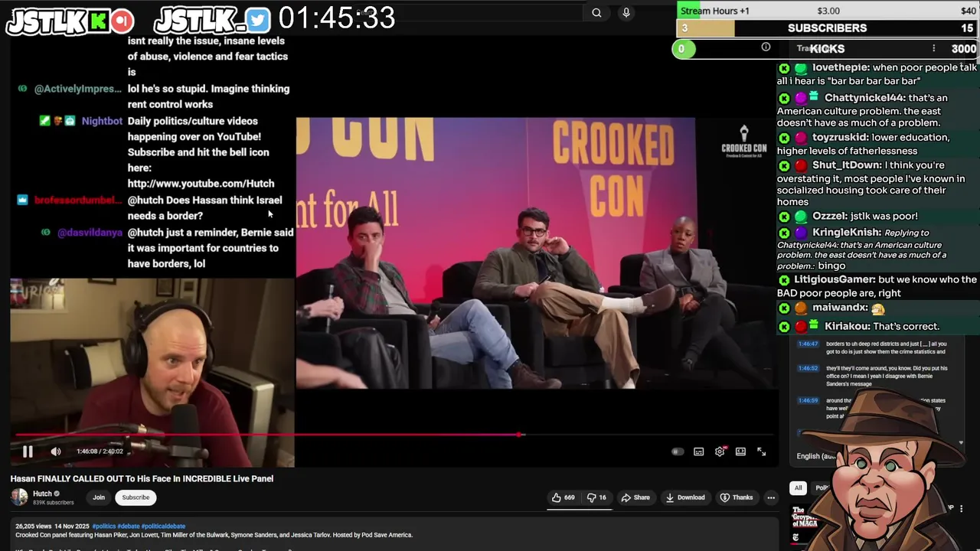Image resolution: width=980 pixels, height=551 pixels.
Task: Click the Kick icon beside lovethepie's message
Action: 784,68
